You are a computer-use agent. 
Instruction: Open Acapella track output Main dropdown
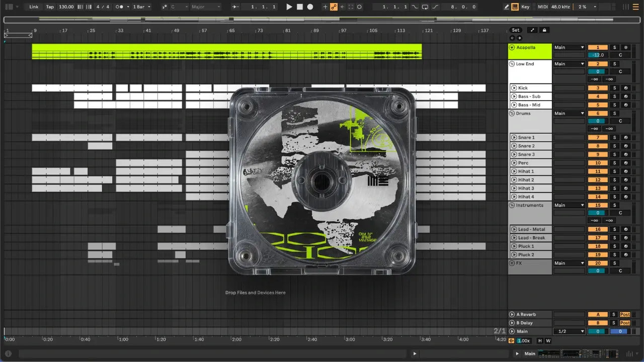pos(569,47)
